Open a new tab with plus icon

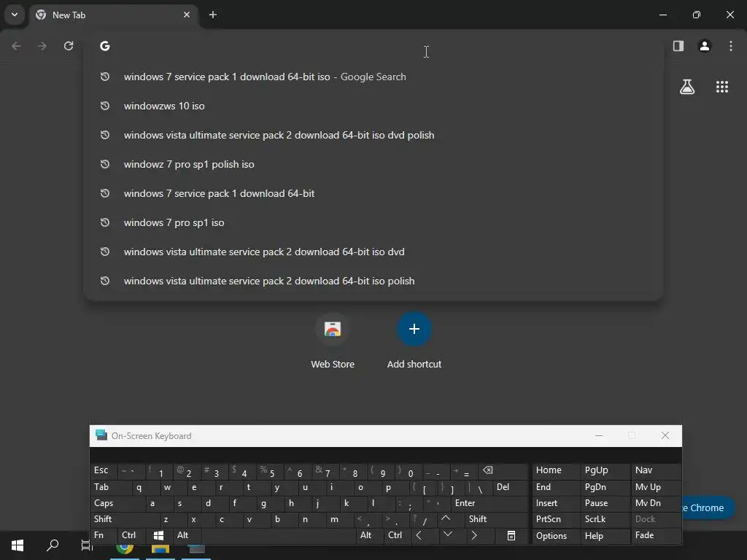(213, 15)
